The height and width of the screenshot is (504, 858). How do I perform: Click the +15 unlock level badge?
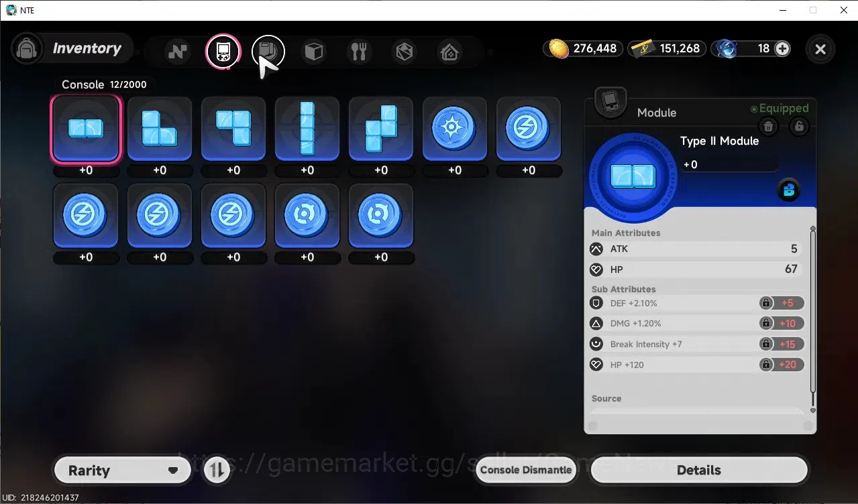tap(788, 344)
